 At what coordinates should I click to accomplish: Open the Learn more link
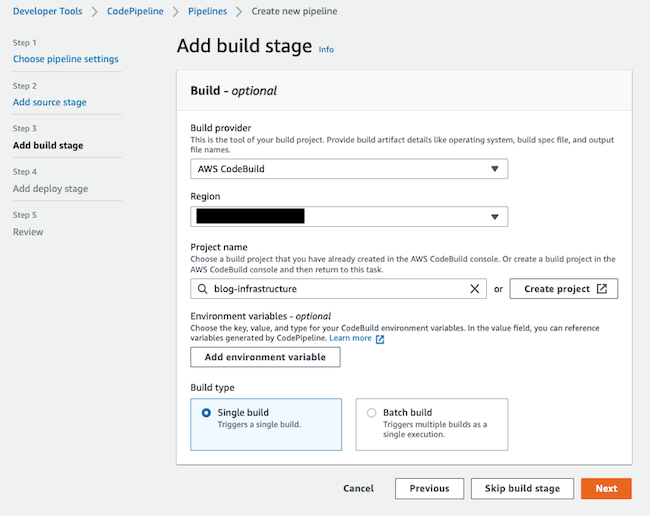point(350,338)
